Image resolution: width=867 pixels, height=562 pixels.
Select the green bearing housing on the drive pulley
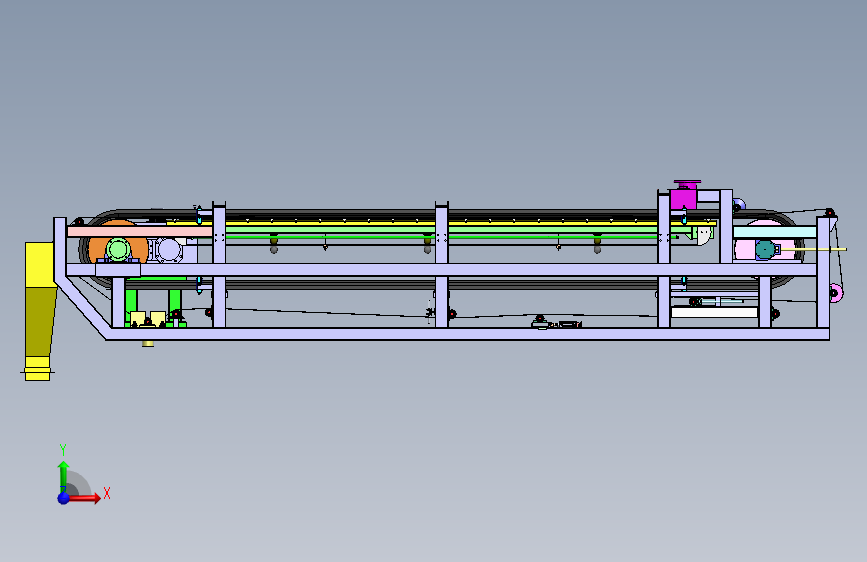coord(118,249)
